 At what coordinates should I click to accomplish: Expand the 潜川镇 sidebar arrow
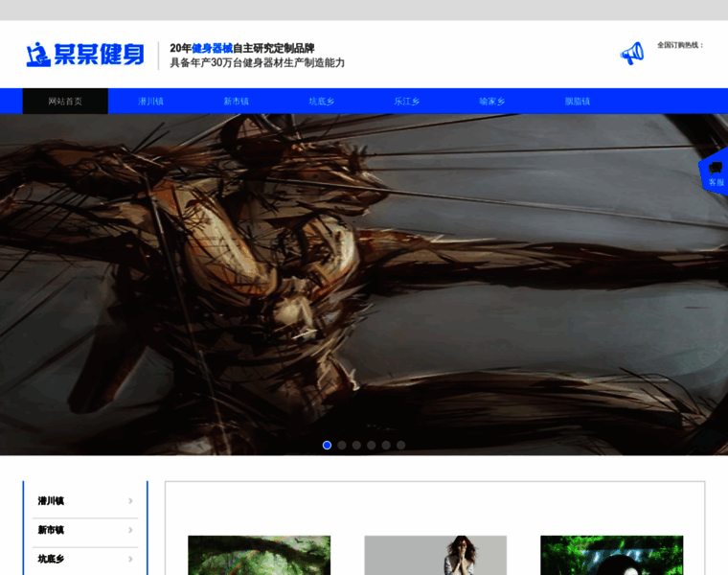coord(130,501)
